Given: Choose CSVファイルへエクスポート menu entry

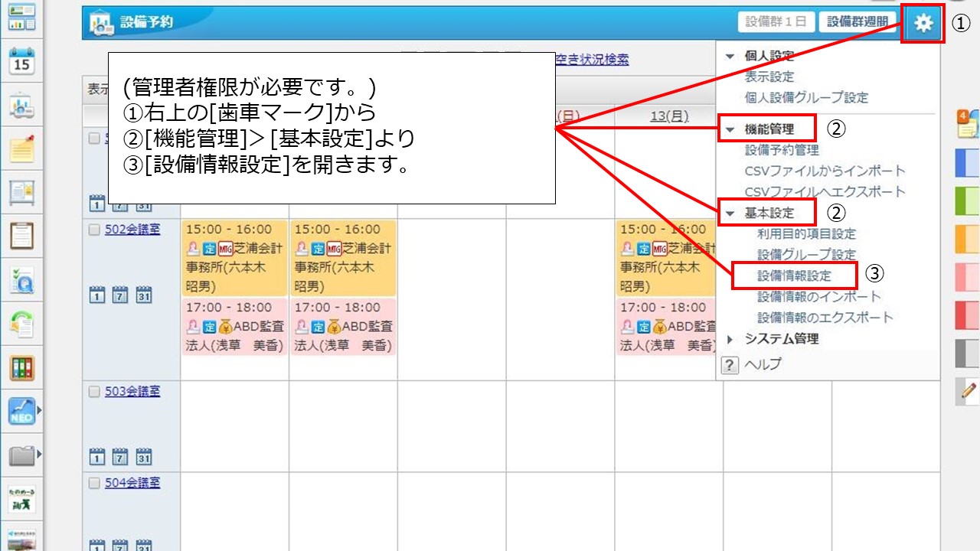Looking at the screenshot, I should 825,191.
